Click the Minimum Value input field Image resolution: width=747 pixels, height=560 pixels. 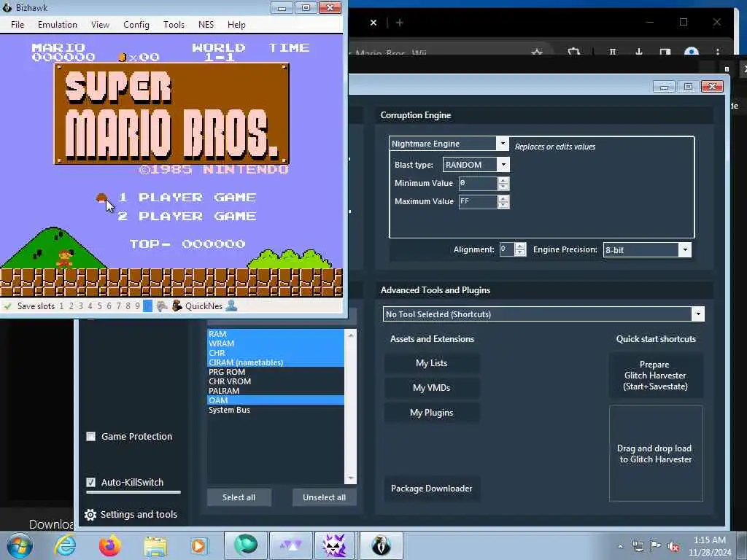[x=479, y=183]
